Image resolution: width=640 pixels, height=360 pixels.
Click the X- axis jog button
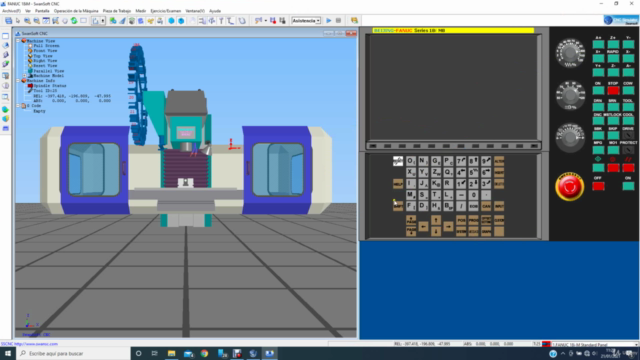click(628, 58)
